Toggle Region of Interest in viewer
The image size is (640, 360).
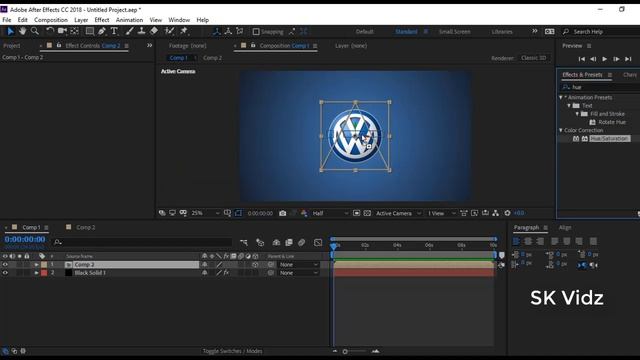356,213
